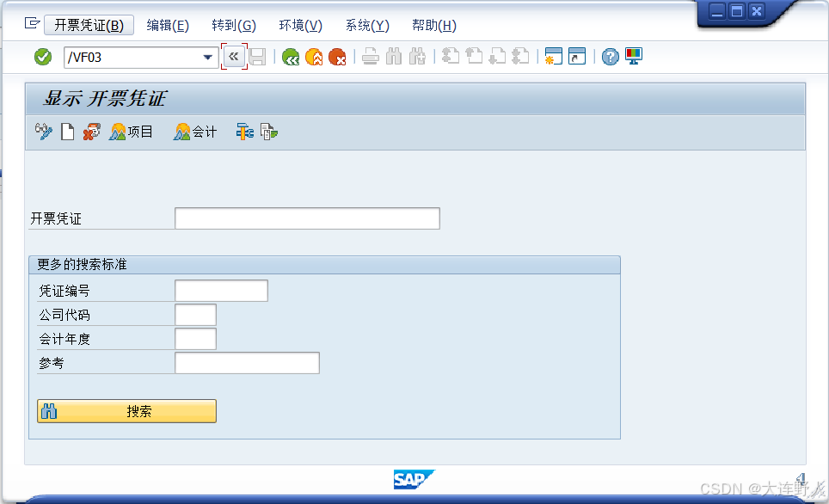Click the Print icon in toolbar
Viewport: 829px width, 504px height.
[370, 57]
